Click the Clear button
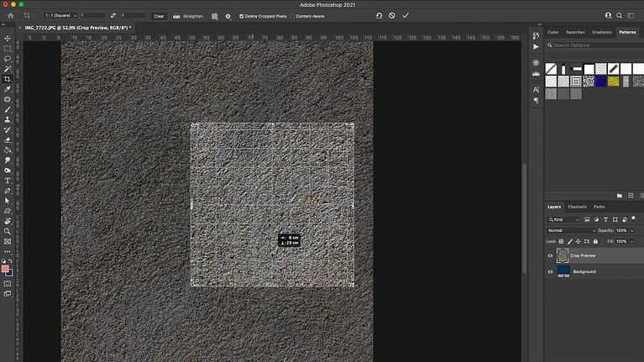 pos(159,16)
